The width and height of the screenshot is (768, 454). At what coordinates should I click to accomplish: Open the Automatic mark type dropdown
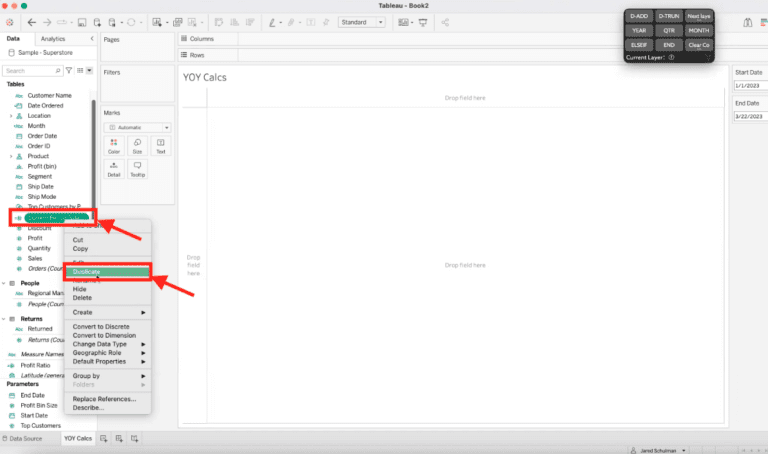(x=137, y=127)
